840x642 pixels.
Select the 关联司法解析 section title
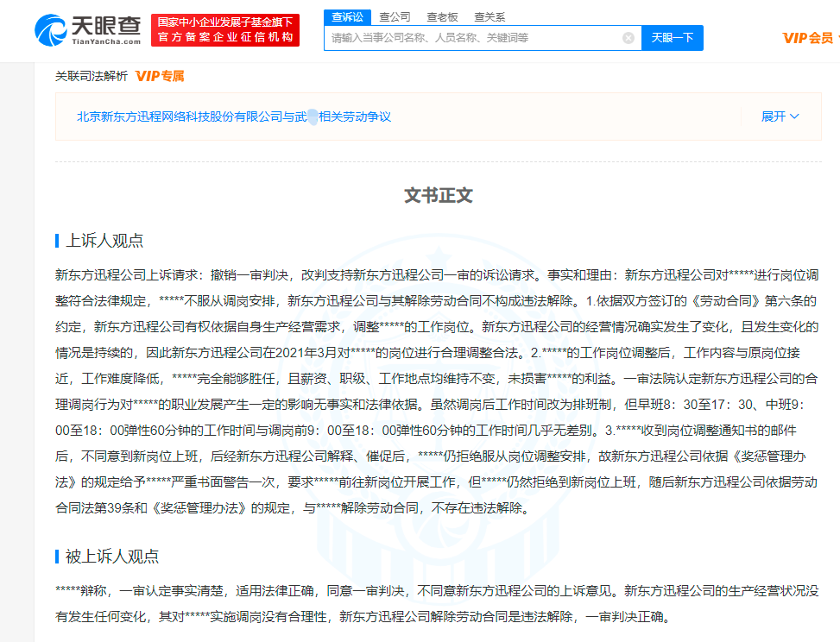point(91,76)
